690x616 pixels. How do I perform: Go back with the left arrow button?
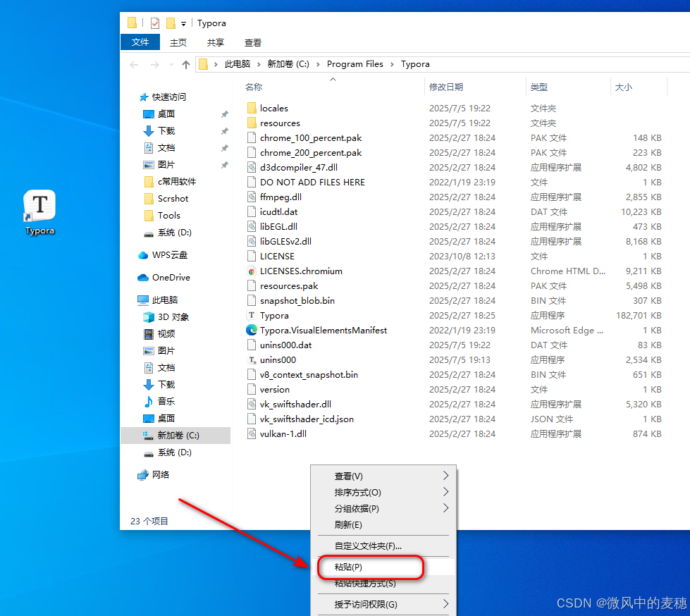pyautogui.click(x=134, y=65)
